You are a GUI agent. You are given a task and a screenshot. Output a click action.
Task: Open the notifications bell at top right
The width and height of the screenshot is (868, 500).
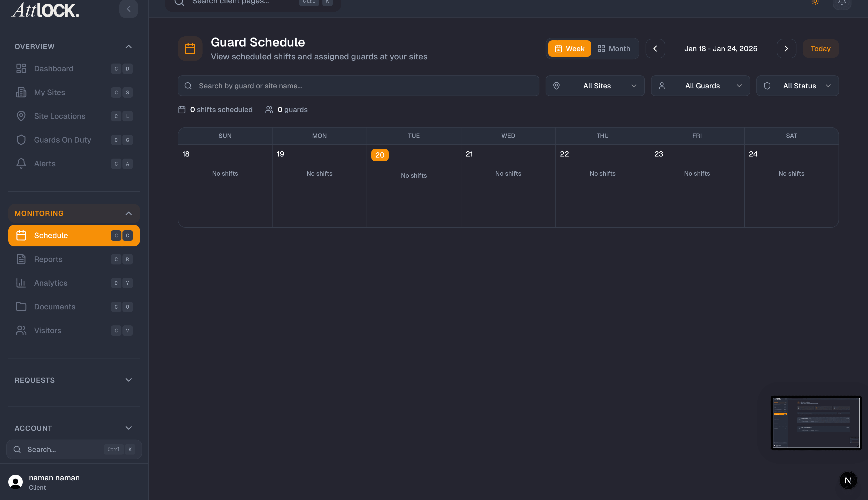click(x=842, y=2)
